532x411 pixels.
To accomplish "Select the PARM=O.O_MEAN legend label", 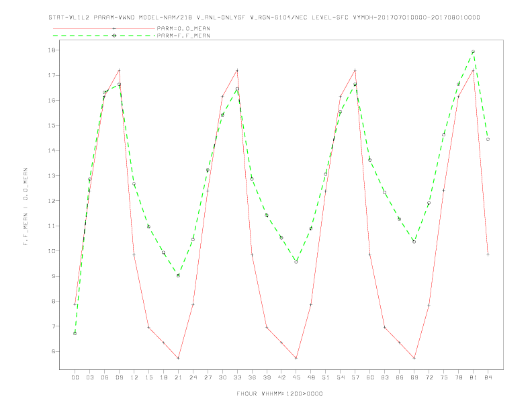I will click(x=183, y=28).
